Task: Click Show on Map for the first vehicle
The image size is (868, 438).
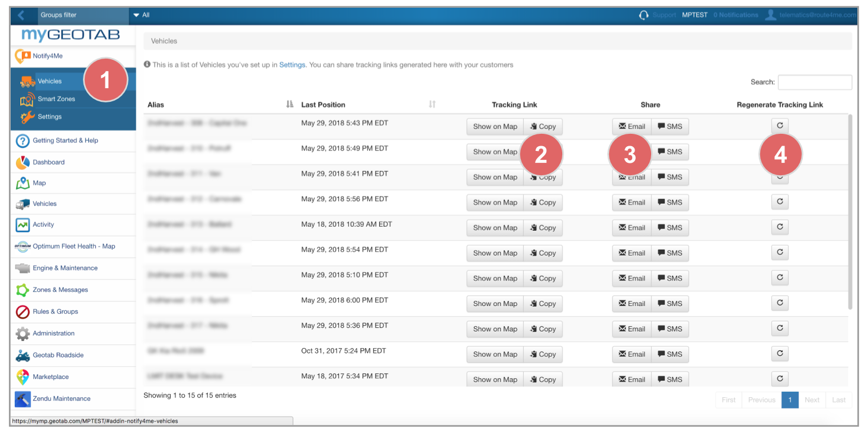Action: click(x=495, y=127)
